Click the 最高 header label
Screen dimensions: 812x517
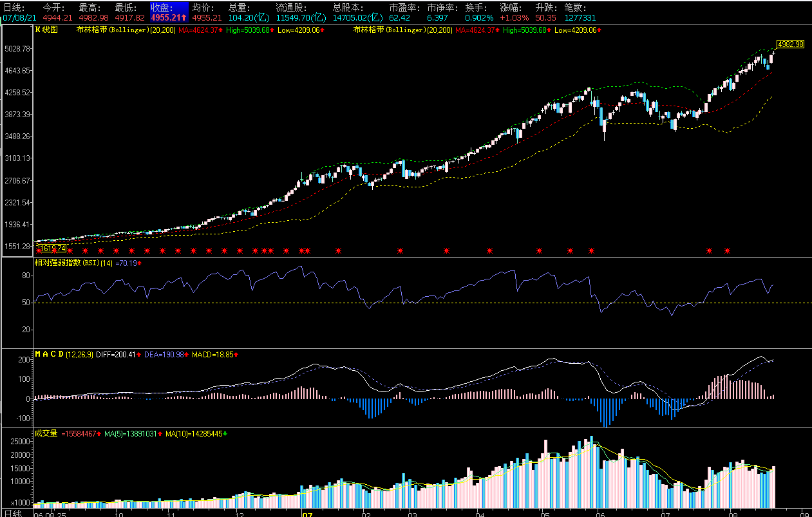click(91, 8)
